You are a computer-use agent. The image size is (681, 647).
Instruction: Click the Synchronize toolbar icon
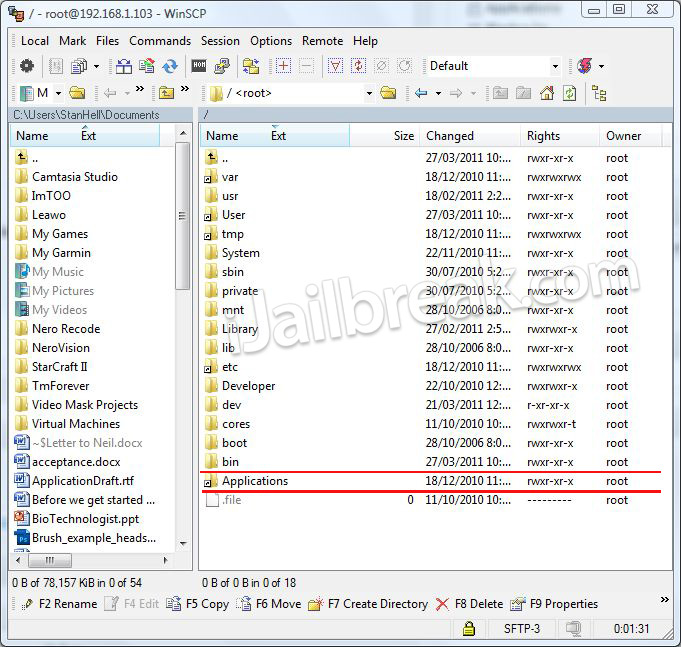(x=170, y=66)
